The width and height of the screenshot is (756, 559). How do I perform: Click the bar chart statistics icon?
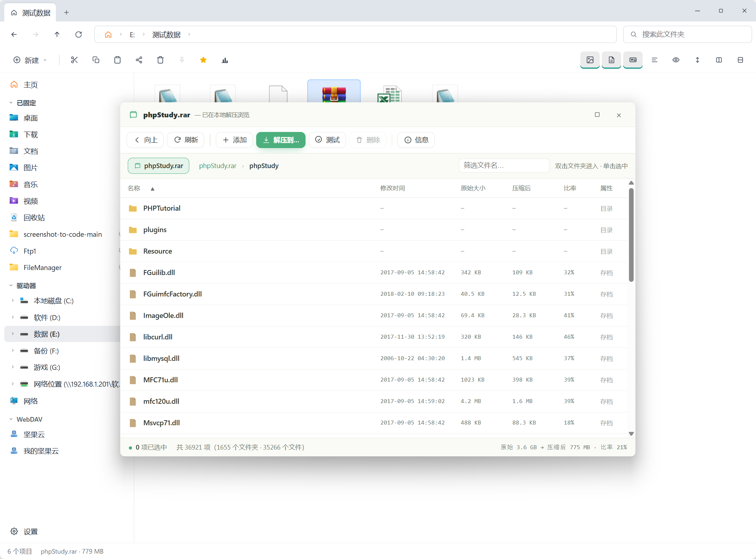[225, 60]
